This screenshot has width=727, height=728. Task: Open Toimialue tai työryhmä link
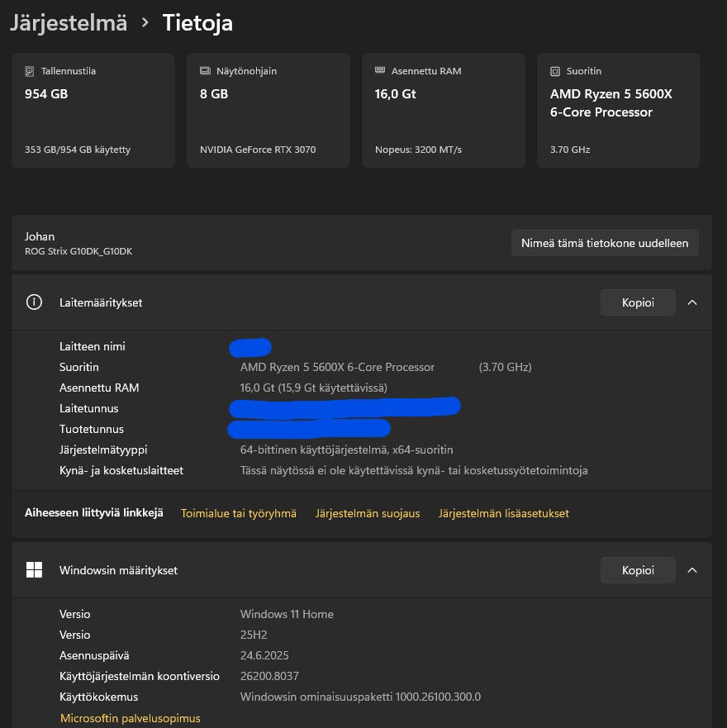coord(239,513)
